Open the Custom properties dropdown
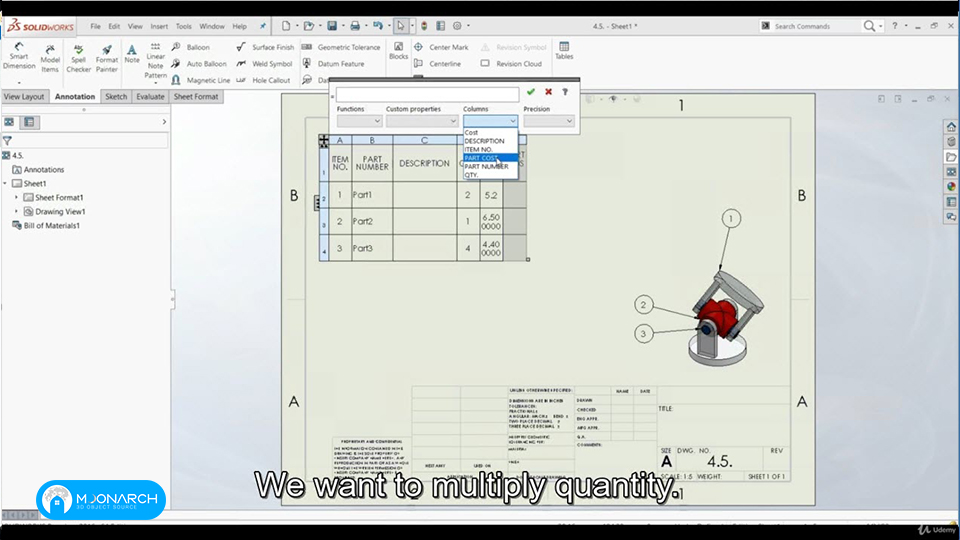 pyautogui.click(x=422, y=121)
